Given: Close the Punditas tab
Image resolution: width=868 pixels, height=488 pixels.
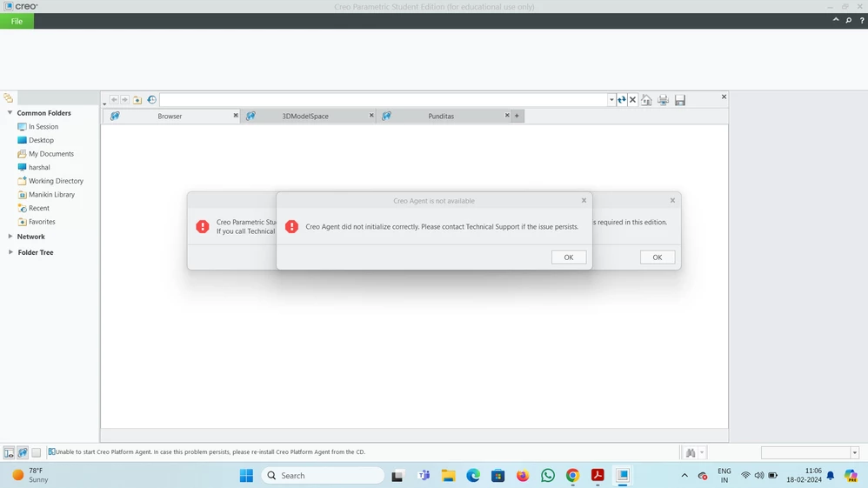Looking at the screenshot, I should click(x=506, y=115).
